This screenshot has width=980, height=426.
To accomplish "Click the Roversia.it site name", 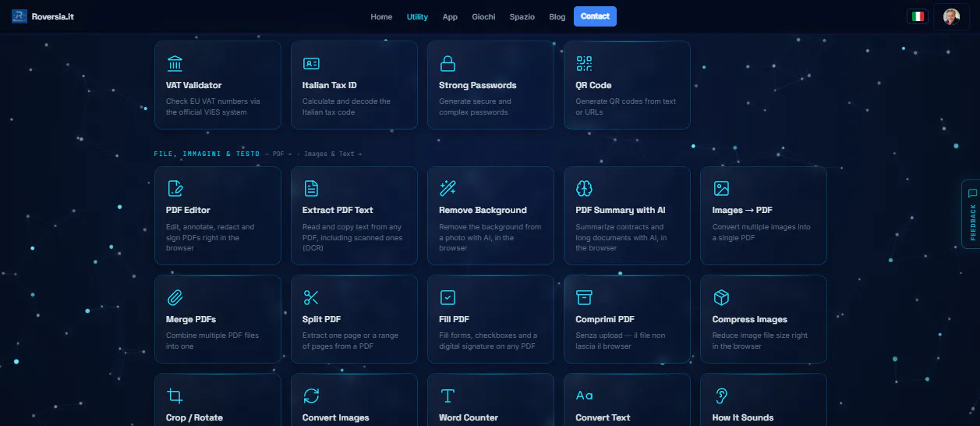I will tap(54, 16).
